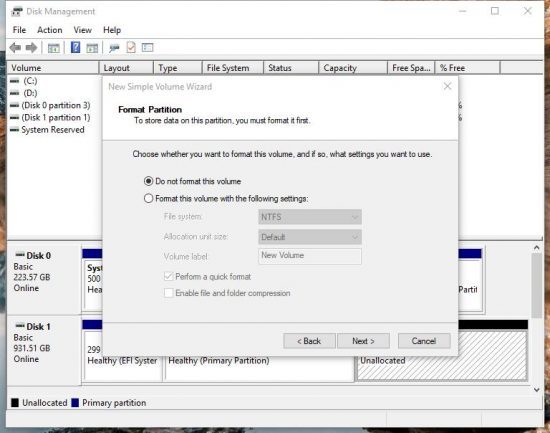
Task: Open the Allocation unit size dropdown
Action: coord(310,237)
